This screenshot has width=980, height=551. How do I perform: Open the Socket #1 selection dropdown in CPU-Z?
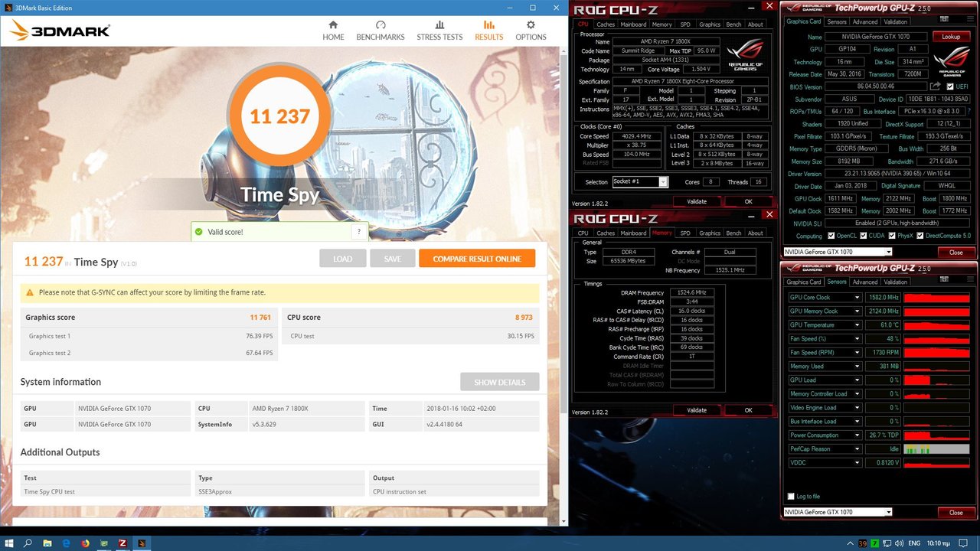640,181
